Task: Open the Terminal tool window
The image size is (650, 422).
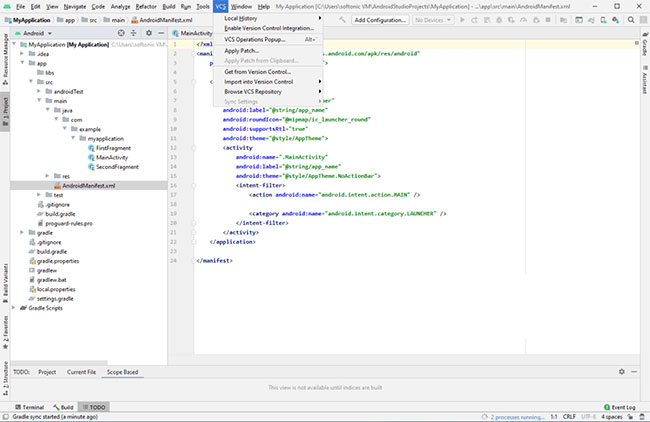Action: point(29,407)
